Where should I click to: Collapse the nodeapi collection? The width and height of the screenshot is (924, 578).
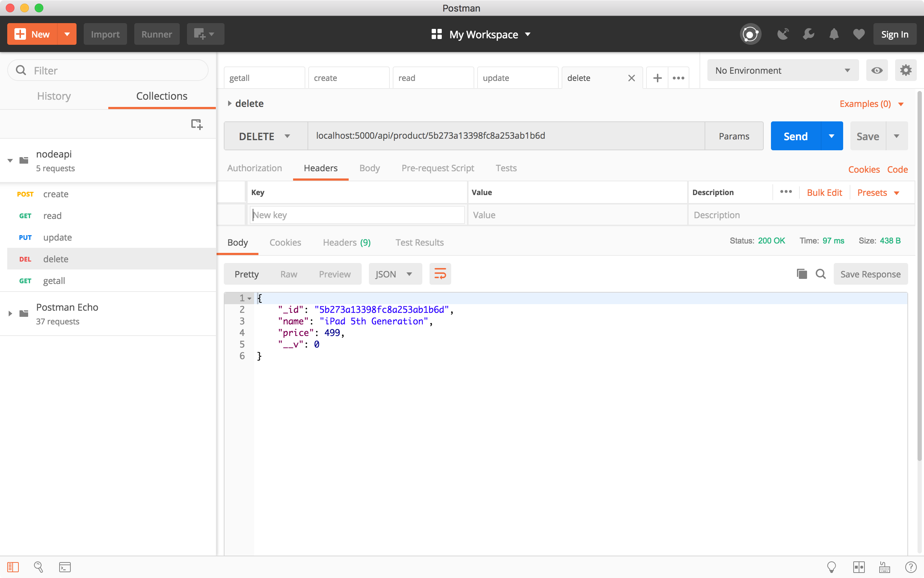[x=10, y=160]
